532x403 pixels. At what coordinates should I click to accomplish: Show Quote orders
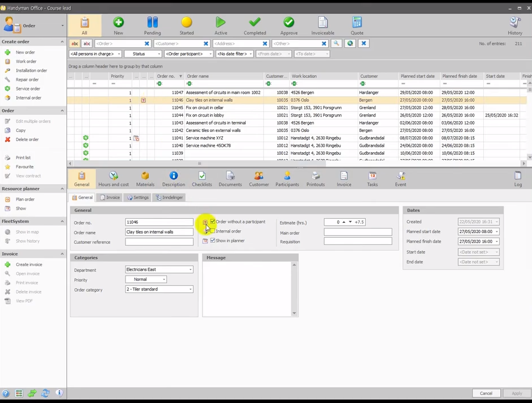point(357,26)
